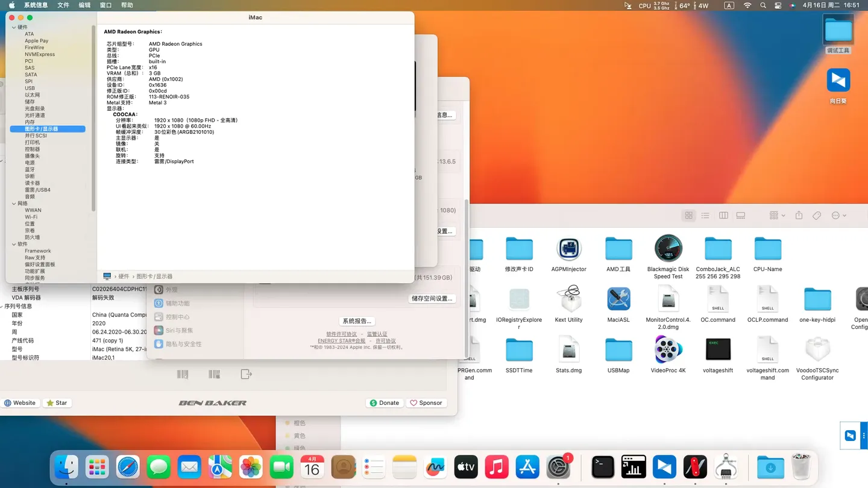Open the VideoProc 4K app
This screenshot has height=488, width=868.
[668, 350]
